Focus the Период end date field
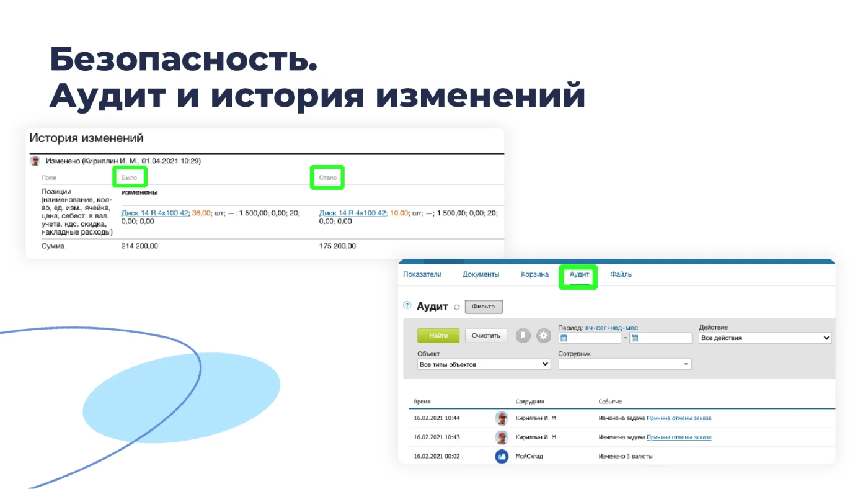Image resolution: width=868 pixels, height=489 pixels. pos(661,338)
